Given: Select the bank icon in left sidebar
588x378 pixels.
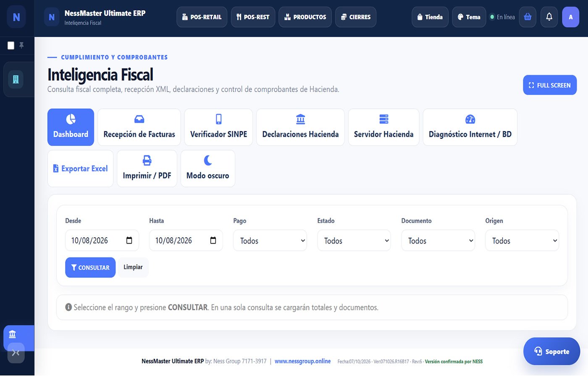Looking at the screenshot, I should (x=13, y=334).
